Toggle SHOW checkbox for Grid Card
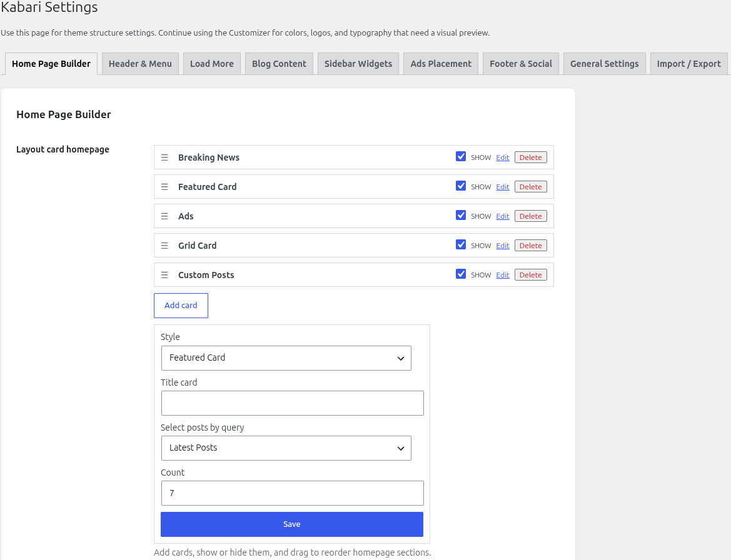This screenshot has height=560, width=731. coord(461,244)
